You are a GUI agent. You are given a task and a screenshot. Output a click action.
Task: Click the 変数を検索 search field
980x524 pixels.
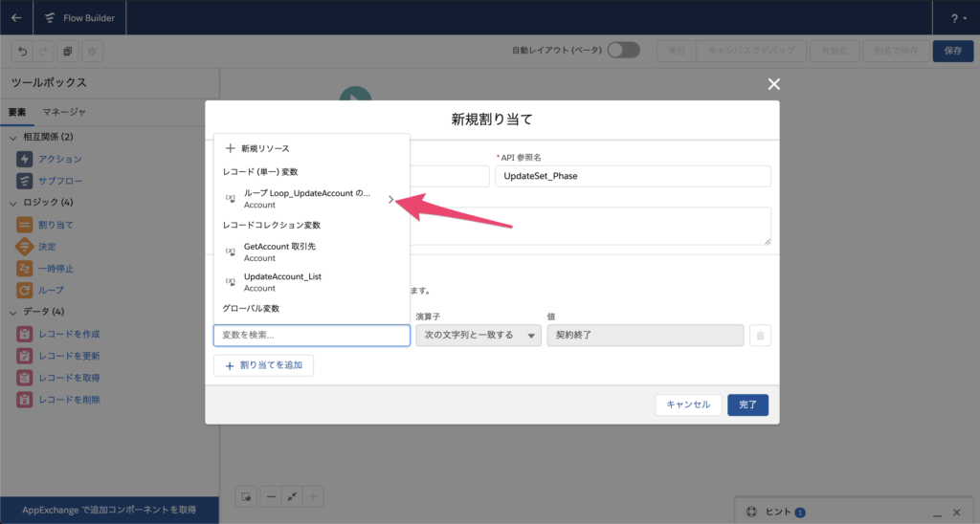coord(312,336)
